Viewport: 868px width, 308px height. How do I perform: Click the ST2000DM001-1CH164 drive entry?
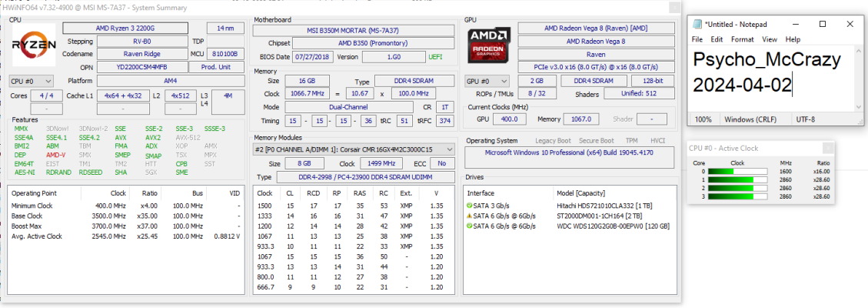coord(569,216)
